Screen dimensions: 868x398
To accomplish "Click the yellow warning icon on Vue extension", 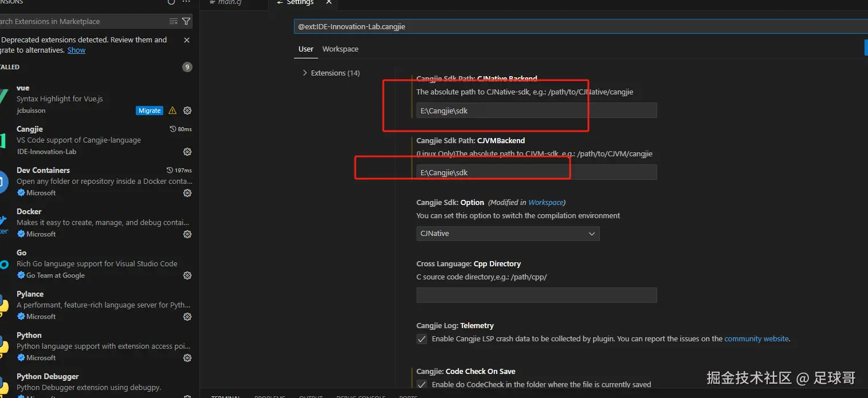I will click(172, 111).
